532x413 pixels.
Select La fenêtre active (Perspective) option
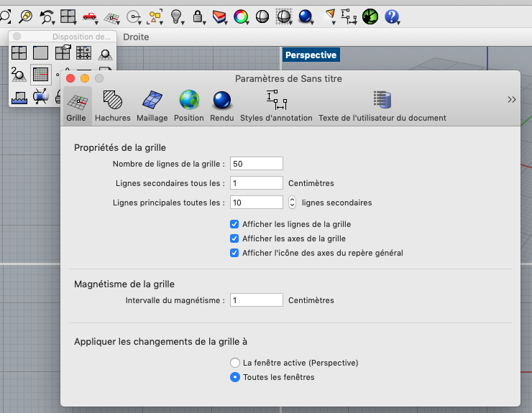[234, 363]
